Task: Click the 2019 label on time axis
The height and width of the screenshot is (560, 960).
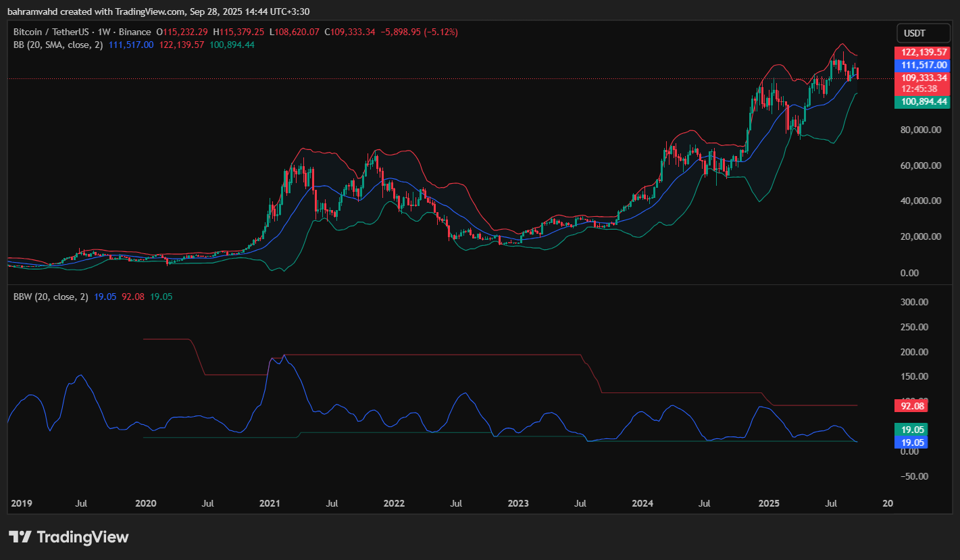Action: [21, 503]
